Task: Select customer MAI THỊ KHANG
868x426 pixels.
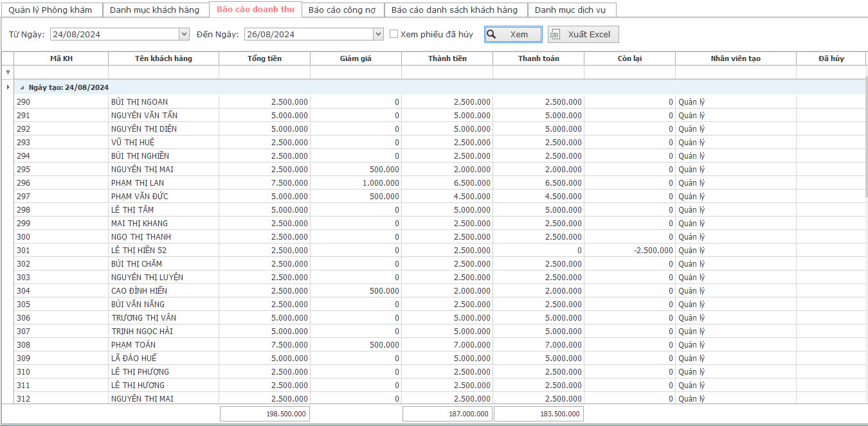Action: point(139,223)
